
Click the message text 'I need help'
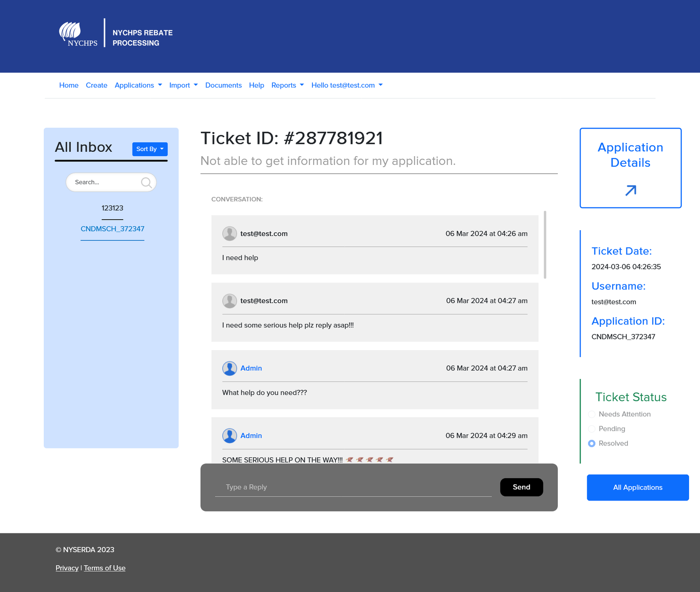(240, 258)
